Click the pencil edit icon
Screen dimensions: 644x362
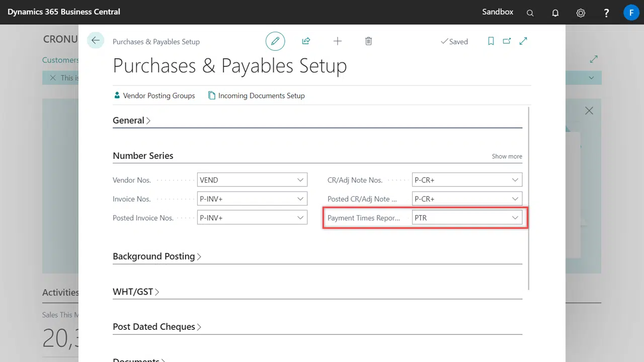pyautogui.click(x=275, y=41)
